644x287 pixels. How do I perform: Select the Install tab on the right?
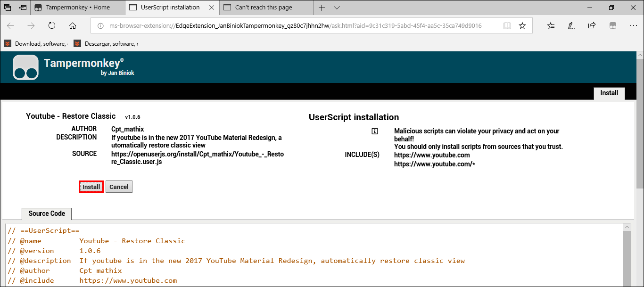609,93
